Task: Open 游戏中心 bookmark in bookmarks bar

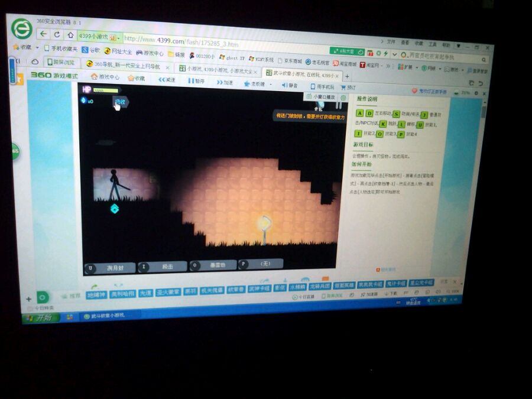Action: pos(150,53)
